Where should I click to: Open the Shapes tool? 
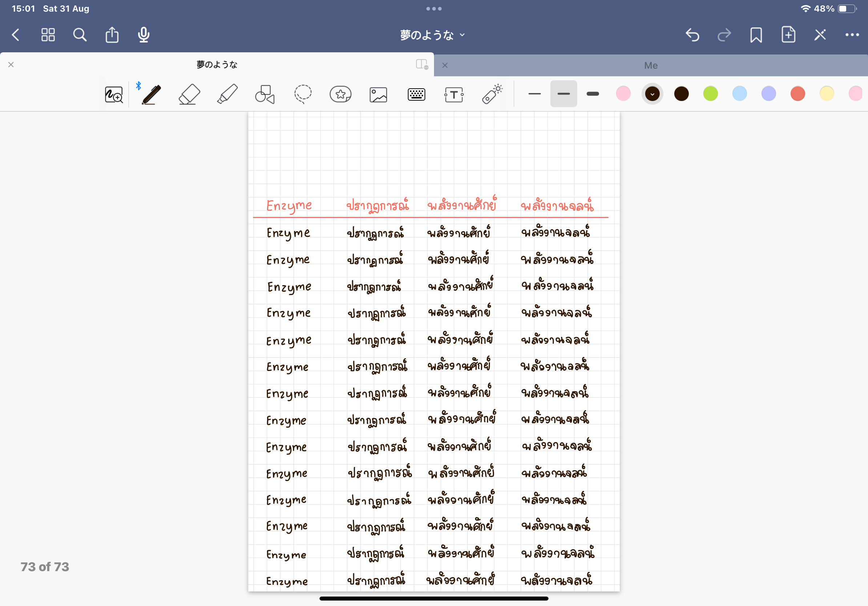265,94
